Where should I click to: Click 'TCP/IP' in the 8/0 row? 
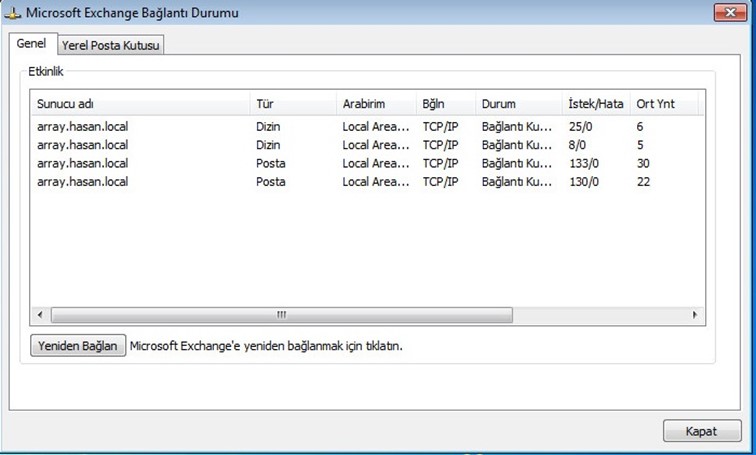[x=440, y=145]
